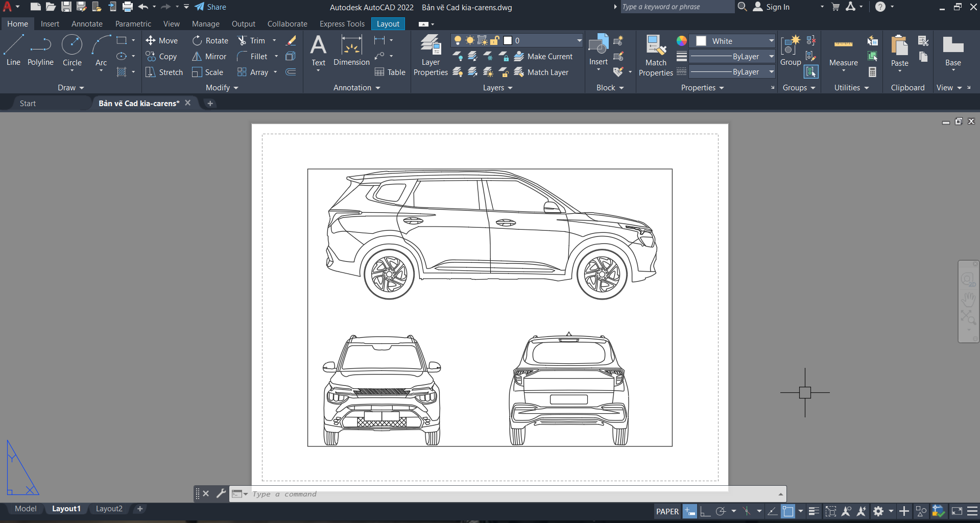Screen dimensions: 980x523
Task: Expand the Draw panel flyout
Action: tap(70, 88)
